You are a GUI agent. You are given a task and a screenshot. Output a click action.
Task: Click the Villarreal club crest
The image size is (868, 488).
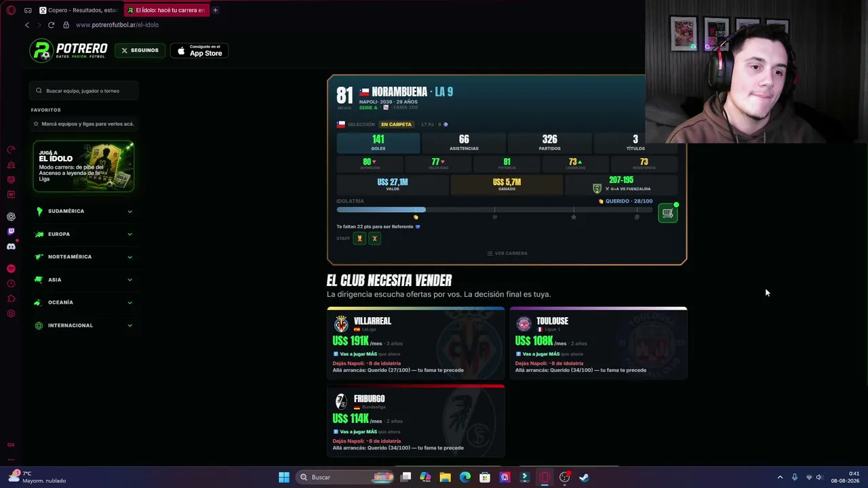pyautogui.click(x=341, y=324)
